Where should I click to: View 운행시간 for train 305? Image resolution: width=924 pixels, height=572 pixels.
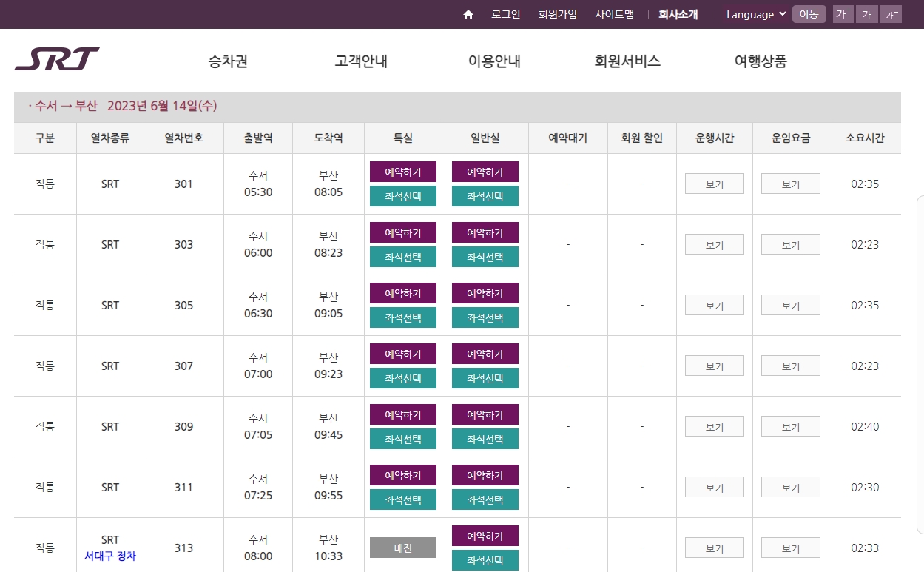pos(715,305)
